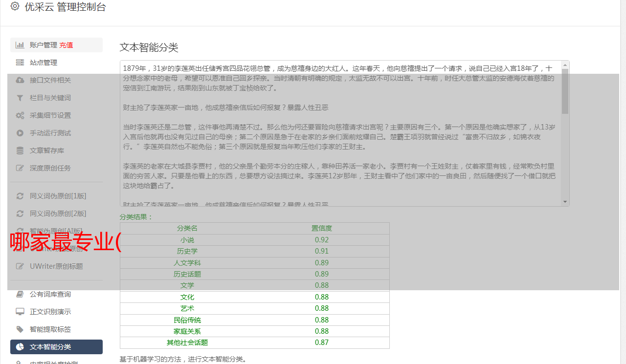The image size is (626, 364).
Task: Click the book icon for 公有词库查询
Action: (x=20, y=294)
